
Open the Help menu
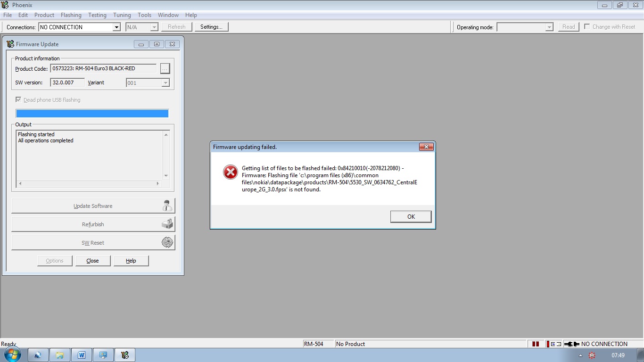click(x=191, y=15)
